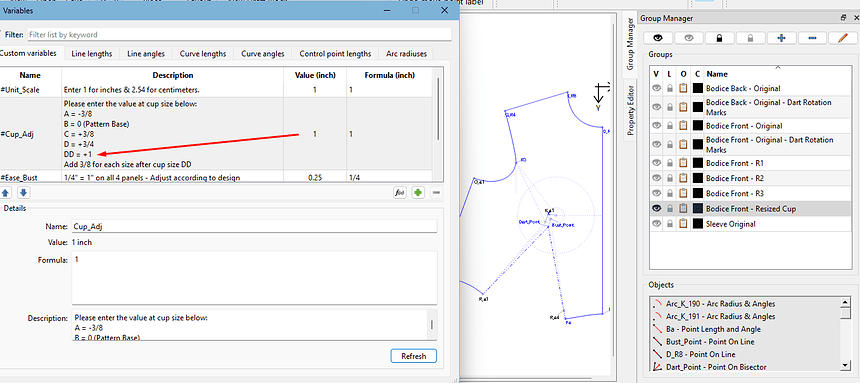Open the formula wizard f(x) button
The image size is (860, 383).
tap(400, 193)
